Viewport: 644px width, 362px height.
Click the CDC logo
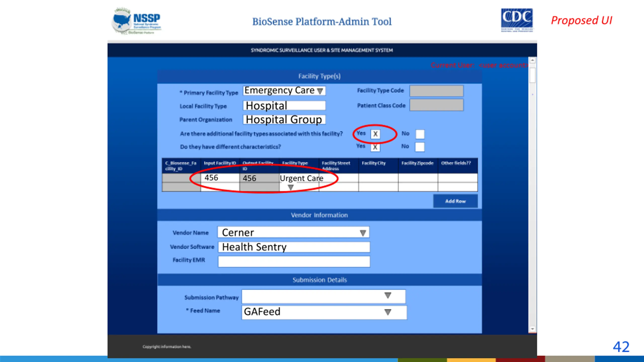coord(517,20)
